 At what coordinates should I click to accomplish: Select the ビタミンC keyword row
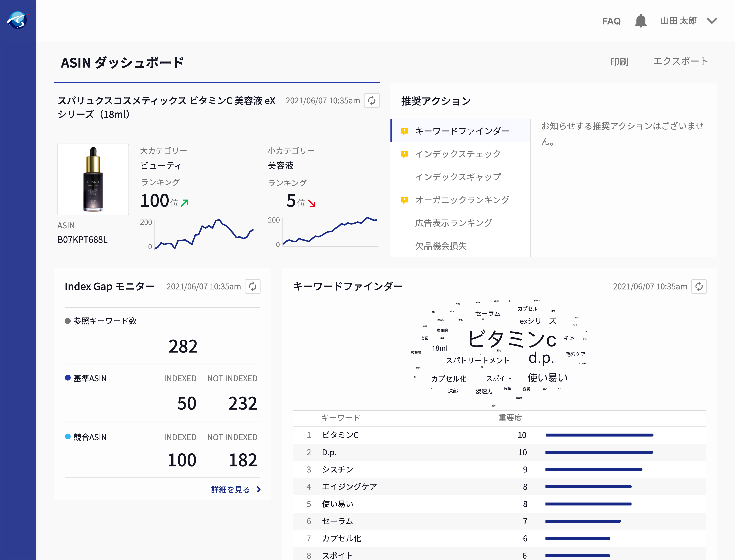click(x=499, y=435)
